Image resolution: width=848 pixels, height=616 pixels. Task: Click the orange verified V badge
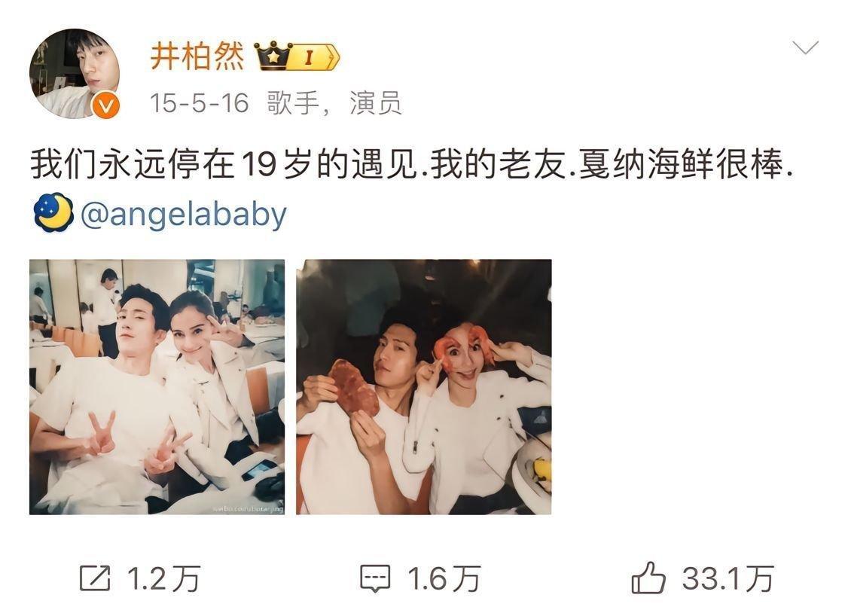[x=105, y=105]
